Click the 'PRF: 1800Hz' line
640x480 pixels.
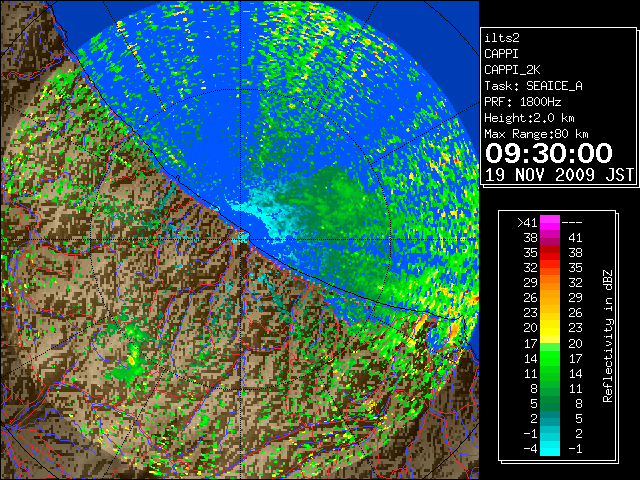(522, 102)
